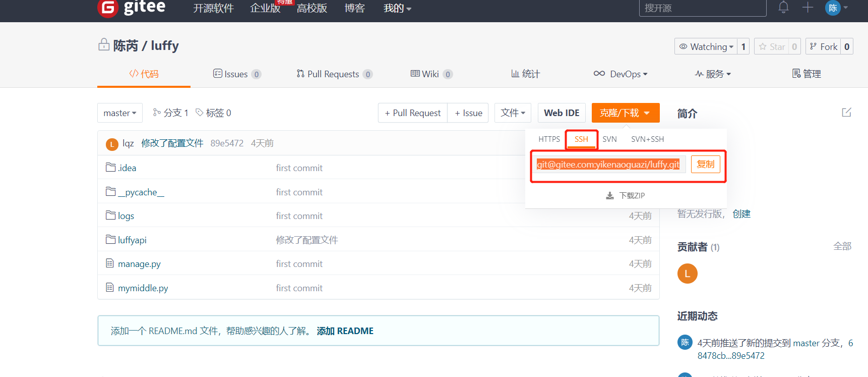Select the SVN+SSH clone tab

(647, 139)
